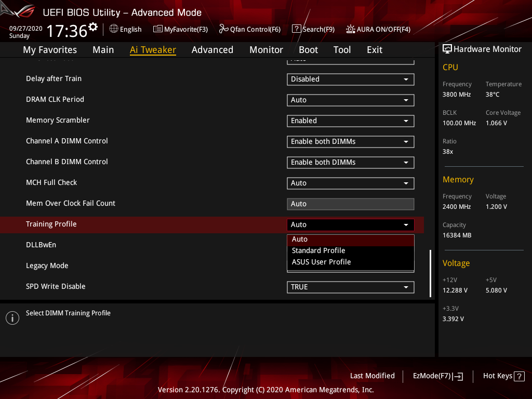Select the Channel A DIMM Control label
This screenshot has width=532, height=399.
pos(67,141)
